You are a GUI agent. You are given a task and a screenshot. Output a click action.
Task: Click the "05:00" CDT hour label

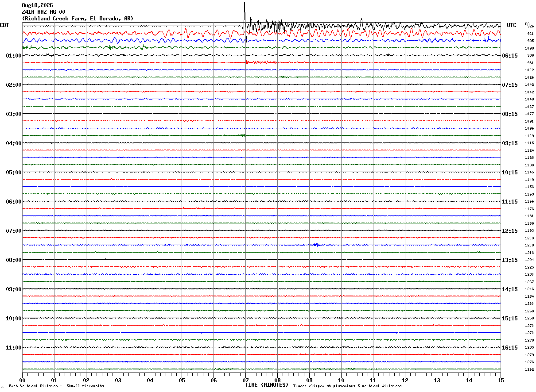click(x=14, y=173)
